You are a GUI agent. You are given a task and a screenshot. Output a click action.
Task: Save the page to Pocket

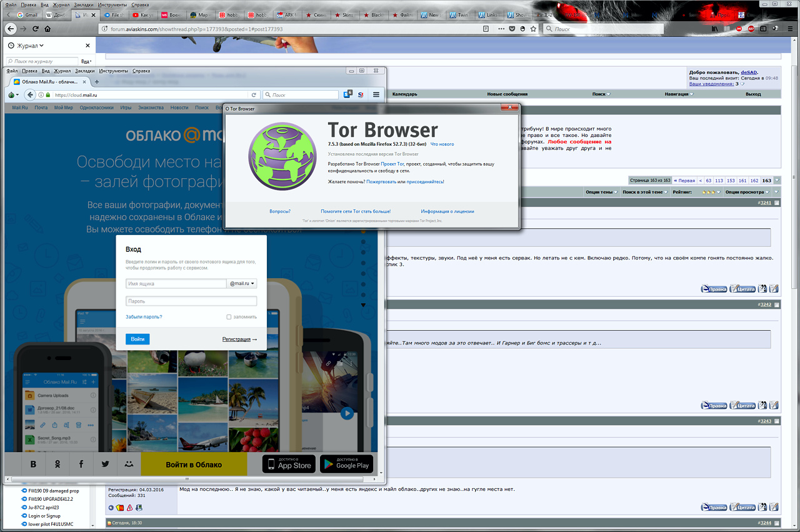512,29
